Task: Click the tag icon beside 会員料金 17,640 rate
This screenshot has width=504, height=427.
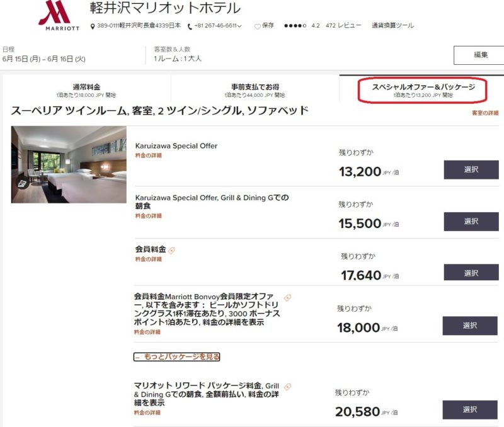Action: 171,250
